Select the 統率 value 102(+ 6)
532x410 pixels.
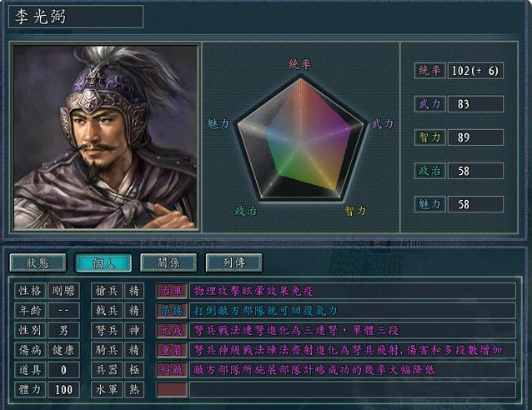(x=475, y=71)
